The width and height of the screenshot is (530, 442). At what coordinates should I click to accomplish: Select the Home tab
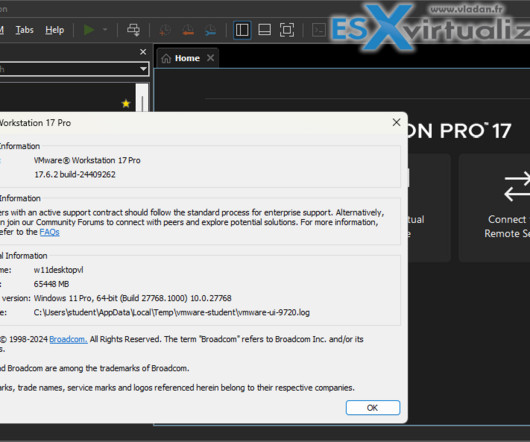click(181, 58)
